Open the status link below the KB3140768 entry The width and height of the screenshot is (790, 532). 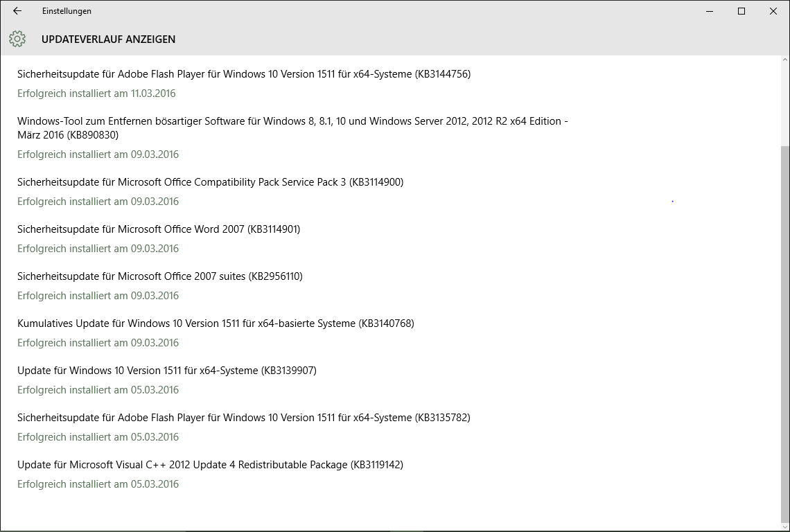(98, 343)
